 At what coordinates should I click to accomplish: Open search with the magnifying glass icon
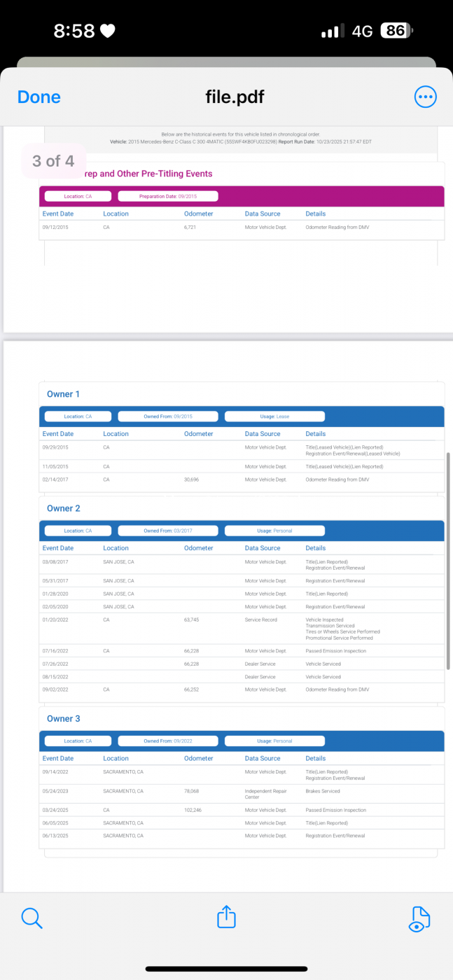[x=32, y=918]
